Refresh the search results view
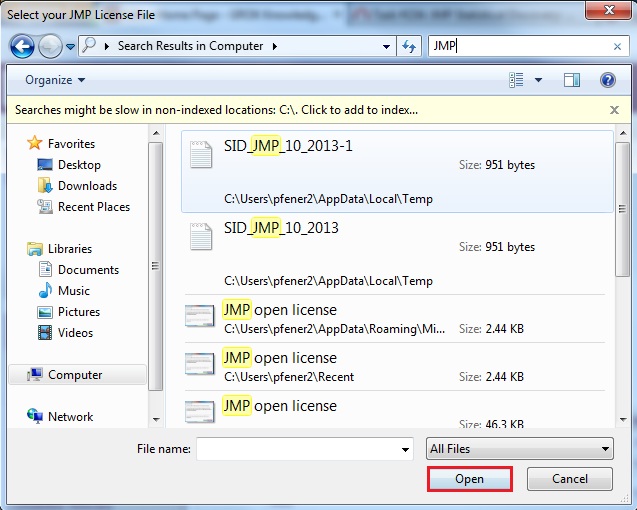Image resolution: width=637 pixels, height=510 pixels. 409,46
